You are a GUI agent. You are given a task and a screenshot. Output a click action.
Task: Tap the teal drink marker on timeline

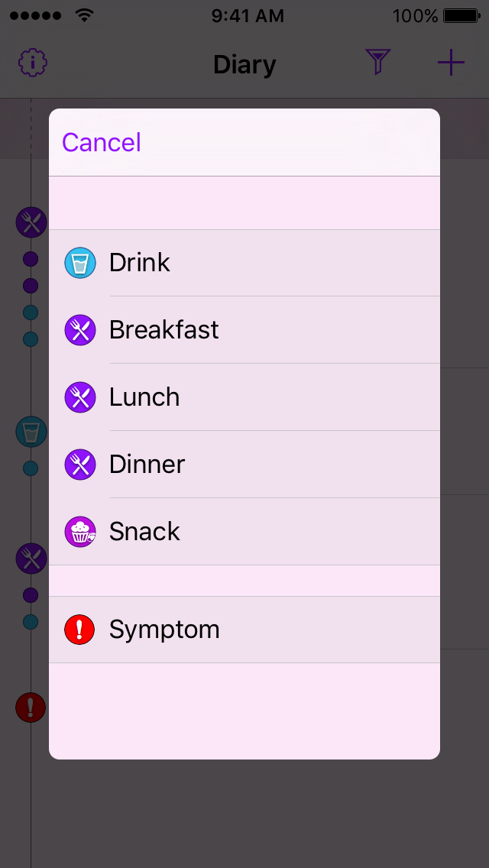pyautogui.click(x=31, y=432)
